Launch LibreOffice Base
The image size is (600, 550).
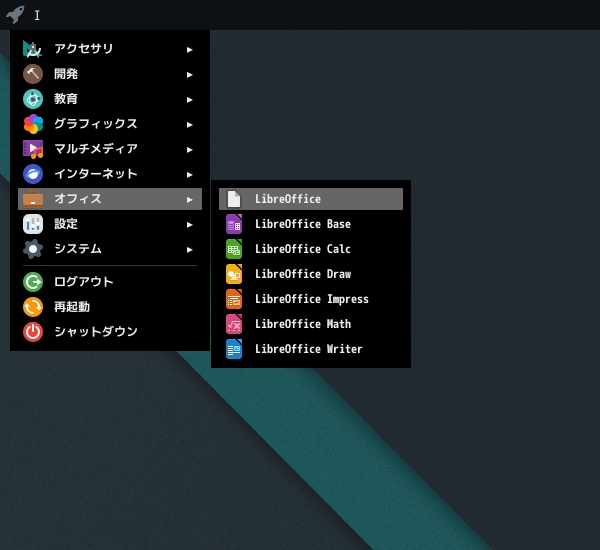click(x=311, y=224)
